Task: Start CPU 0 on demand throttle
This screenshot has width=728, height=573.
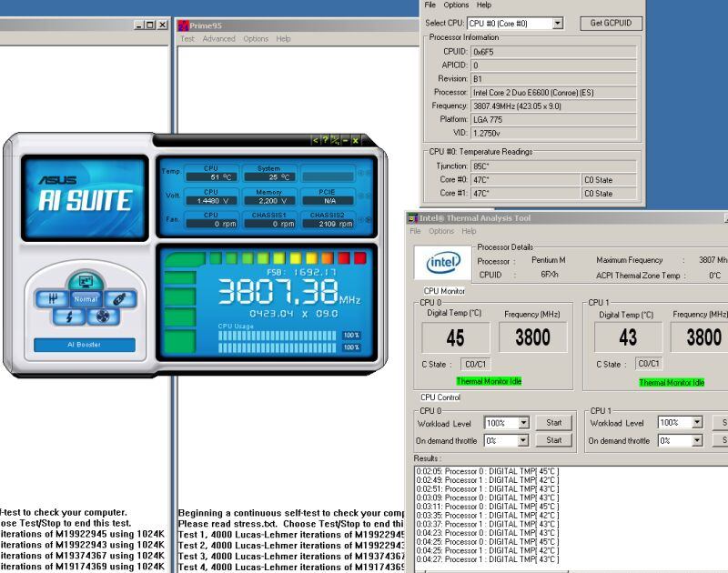Action: (553, 440)
